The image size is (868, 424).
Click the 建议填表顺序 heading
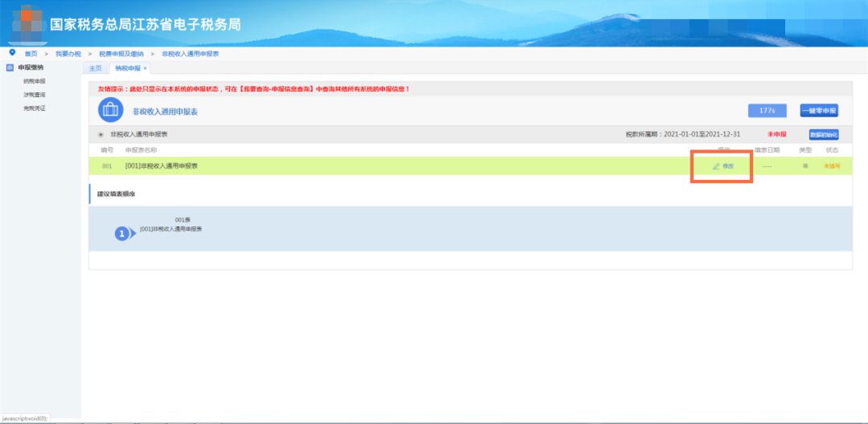[117, 194]
